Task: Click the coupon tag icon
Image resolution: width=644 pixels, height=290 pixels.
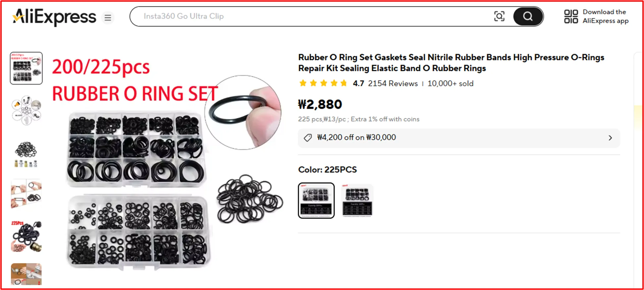Action: [308, 138]
